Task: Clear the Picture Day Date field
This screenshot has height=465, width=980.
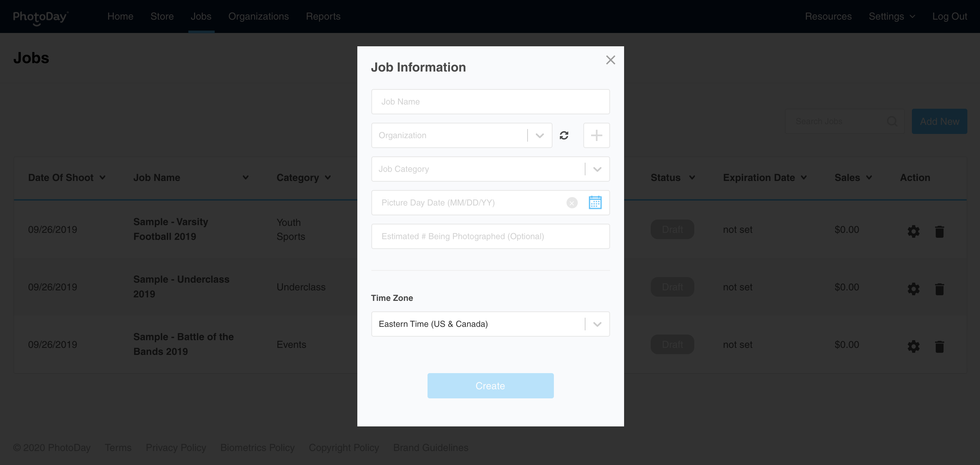Action: [572, 203]
